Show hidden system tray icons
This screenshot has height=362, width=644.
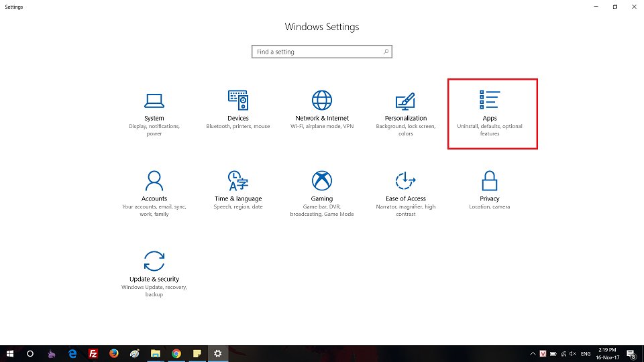pyautogui.click(x=533, y=354)
